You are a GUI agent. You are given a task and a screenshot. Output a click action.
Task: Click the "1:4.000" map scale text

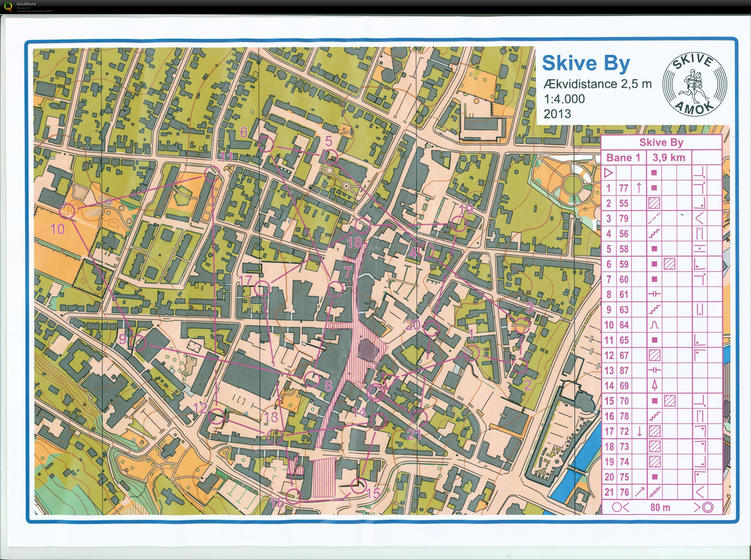coord(564,99)
